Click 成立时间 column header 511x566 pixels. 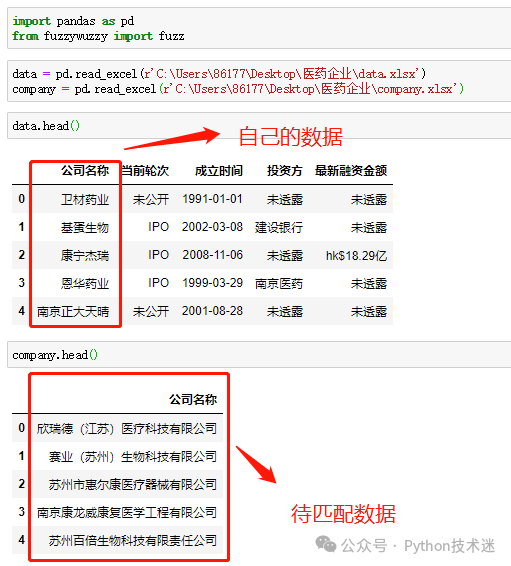[219, 170]
